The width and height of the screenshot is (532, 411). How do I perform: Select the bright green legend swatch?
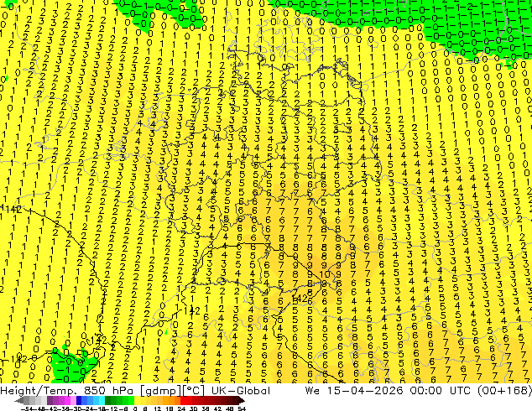click(x=131, y=401)
